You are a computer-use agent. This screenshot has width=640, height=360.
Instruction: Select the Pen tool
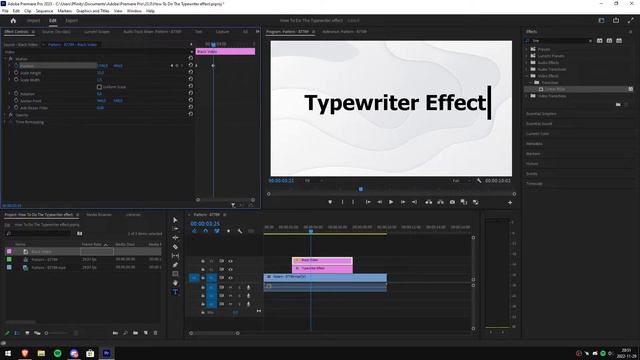pyautogui.click(x=176, y=265)
